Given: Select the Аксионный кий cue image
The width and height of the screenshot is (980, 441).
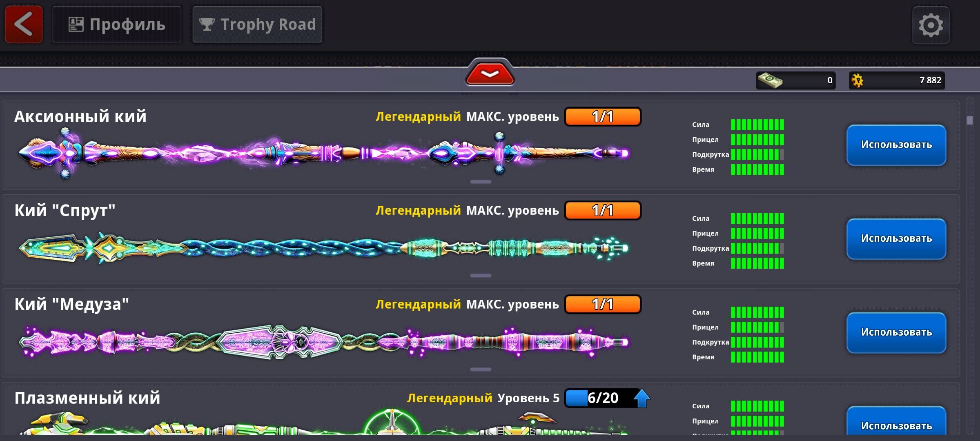Looking at the screenshot, I should point(323,154).
